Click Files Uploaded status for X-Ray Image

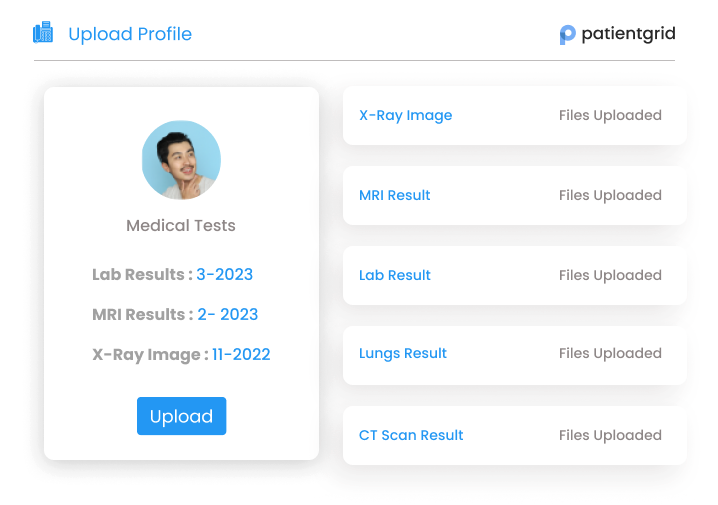click(x=610, y=115)
